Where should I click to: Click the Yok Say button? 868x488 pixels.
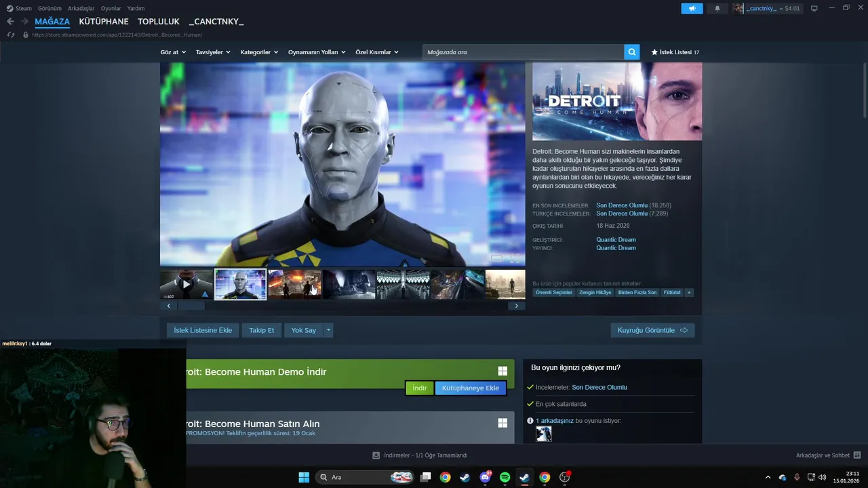coord(304,330)
